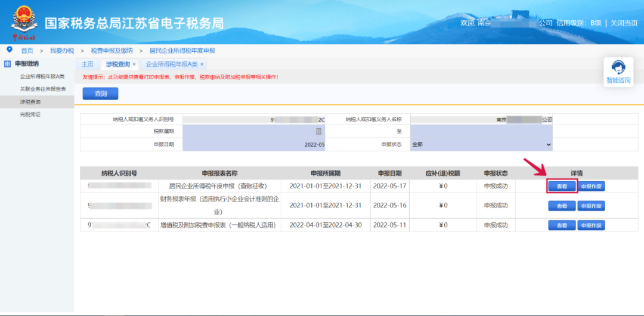Go to 税费申报及缴纳 breadcrumb link

(112, 51)
